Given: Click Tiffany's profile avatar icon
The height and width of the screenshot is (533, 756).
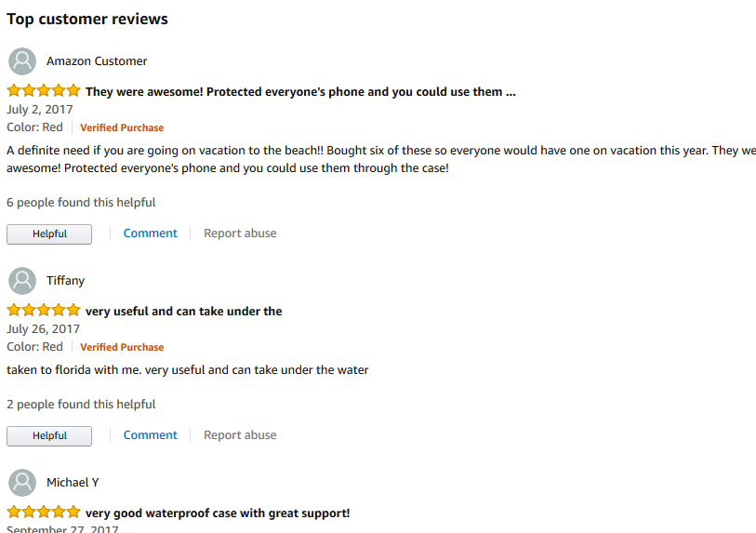Looking at the screenshot, I should click(x=22, y=281).
